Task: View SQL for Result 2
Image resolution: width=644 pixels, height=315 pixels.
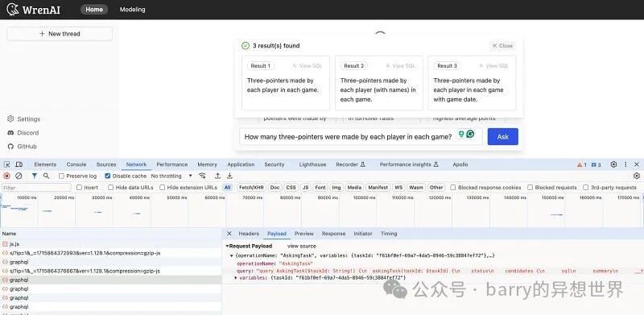Action: coord(401,66)
